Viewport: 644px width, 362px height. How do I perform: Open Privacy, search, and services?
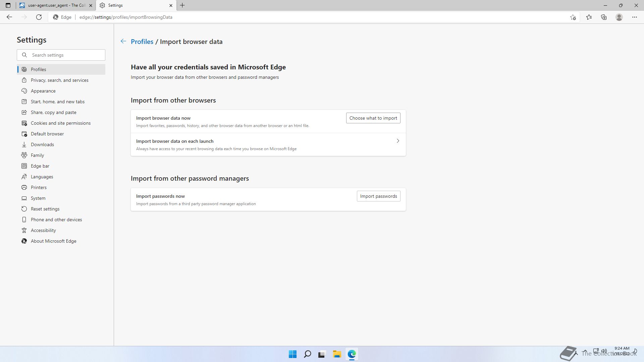pyautogui.click(x=61, y=80)
